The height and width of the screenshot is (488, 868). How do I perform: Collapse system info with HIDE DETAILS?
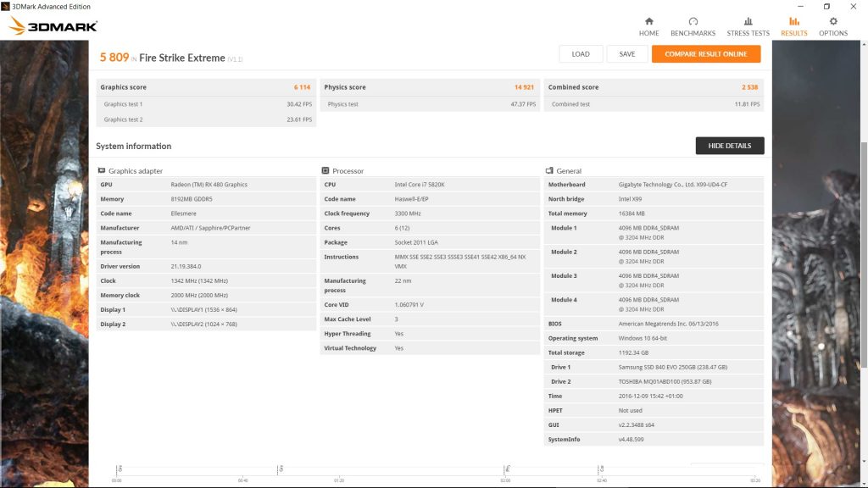pyautogui.click(x=730, y=146)
